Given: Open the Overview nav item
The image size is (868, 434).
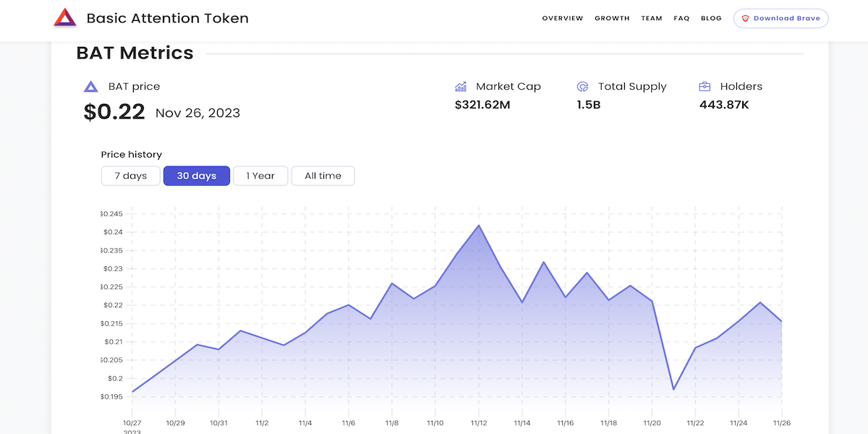Looking at the screenshot, I should (x=563, y=19).
